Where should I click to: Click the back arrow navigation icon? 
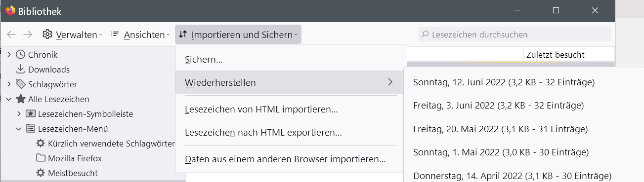click(x=11, y=35)
